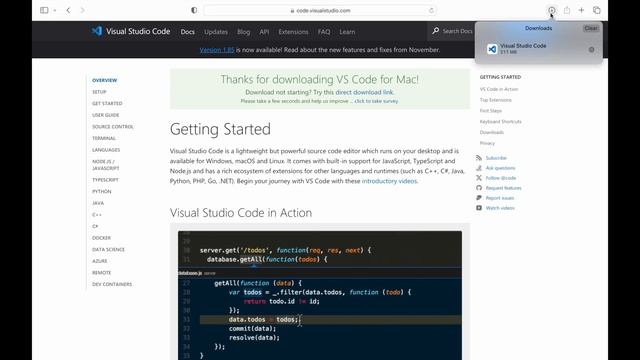Select C# in the left sidebar
640x360 pixels.
(95, 226)
